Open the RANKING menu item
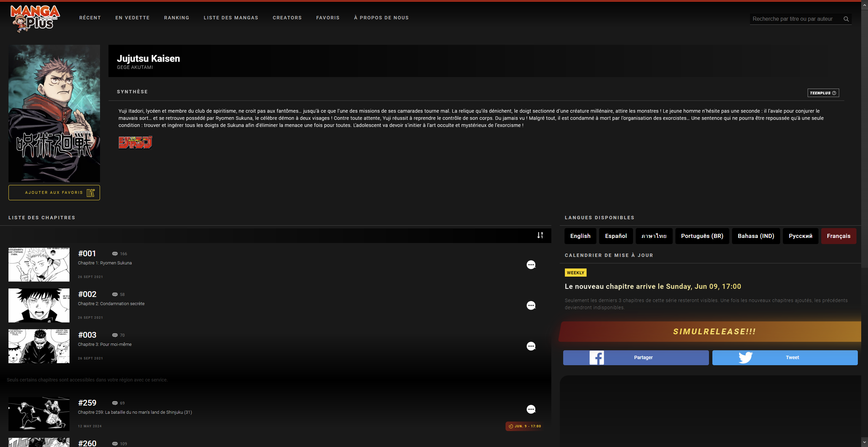This screenshot has height=447, width=868. point(177,18)
